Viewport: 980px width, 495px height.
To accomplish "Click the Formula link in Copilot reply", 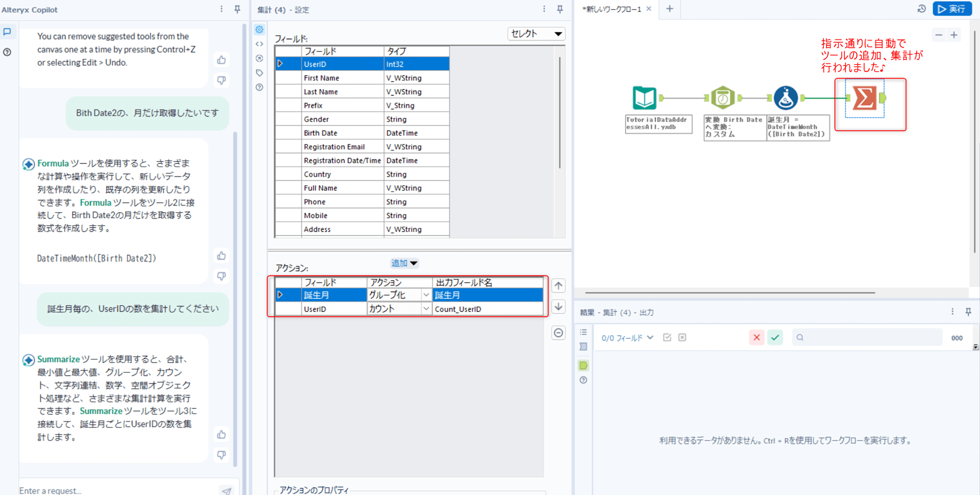I will [53, 163].
